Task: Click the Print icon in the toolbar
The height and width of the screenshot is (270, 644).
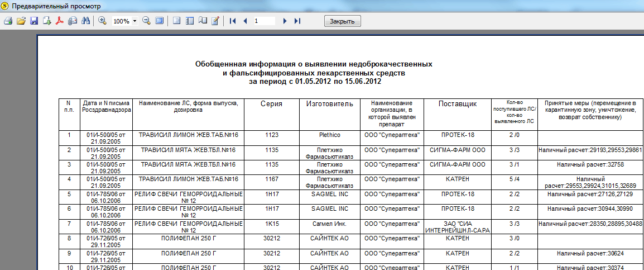Action: 8,21
